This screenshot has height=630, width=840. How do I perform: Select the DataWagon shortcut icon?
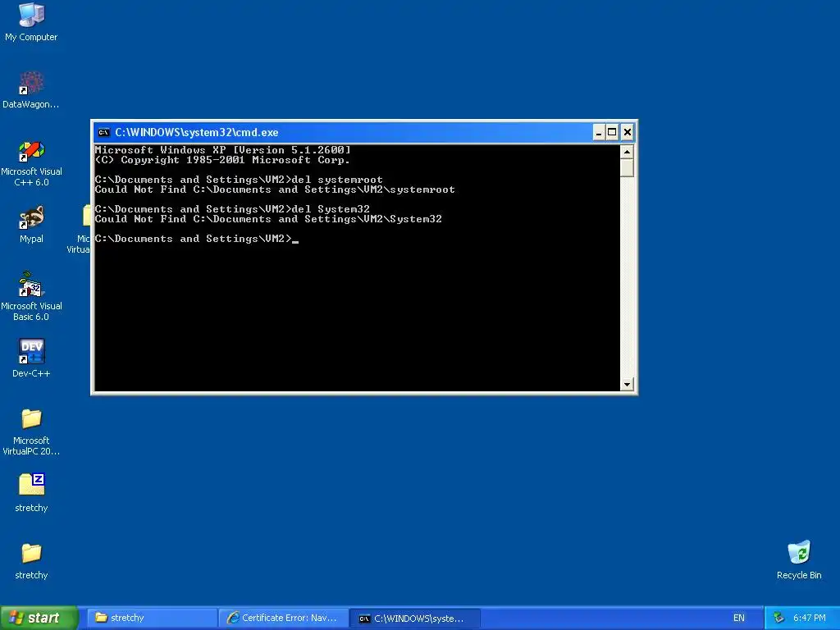[31, 89]
